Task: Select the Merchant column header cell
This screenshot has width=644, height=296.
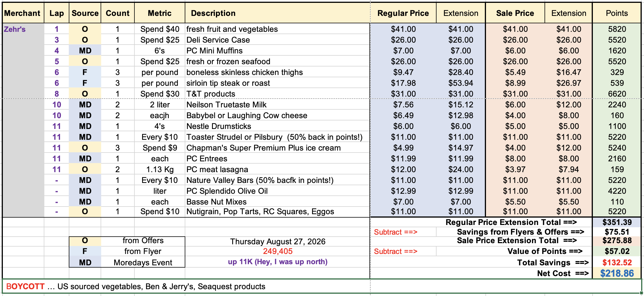Action: click(23, 13)
